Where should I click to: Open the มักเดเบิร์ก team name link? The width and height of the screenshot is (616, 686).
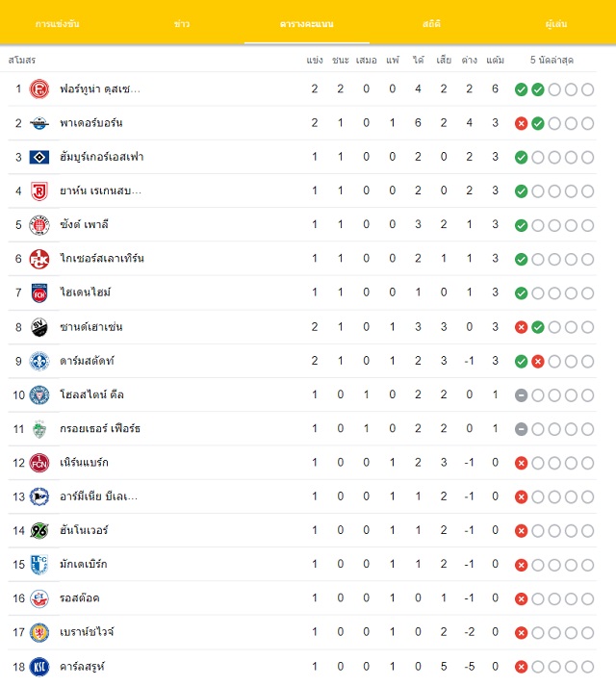click(83, 564)
